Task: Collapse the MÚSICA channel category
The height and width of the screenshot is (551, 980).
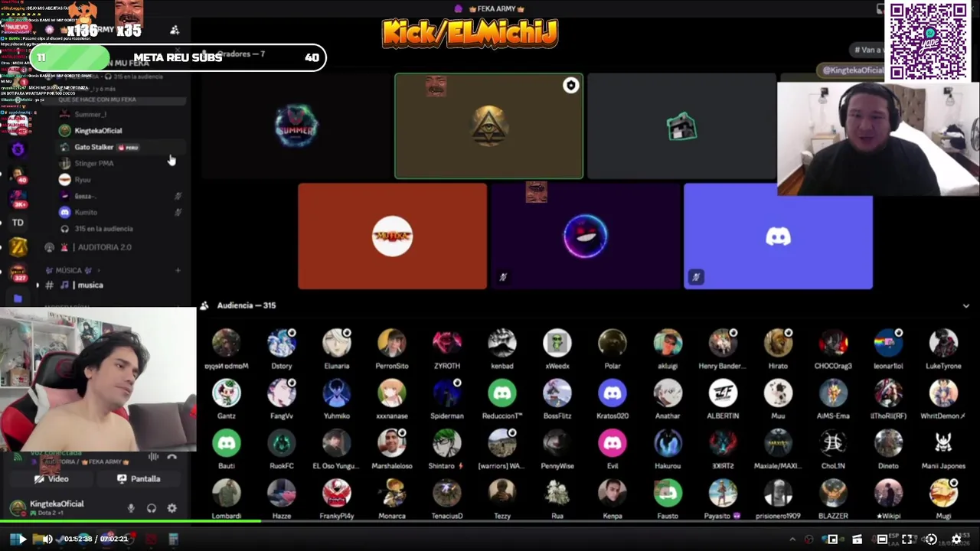Action: [x=68, y=270]
